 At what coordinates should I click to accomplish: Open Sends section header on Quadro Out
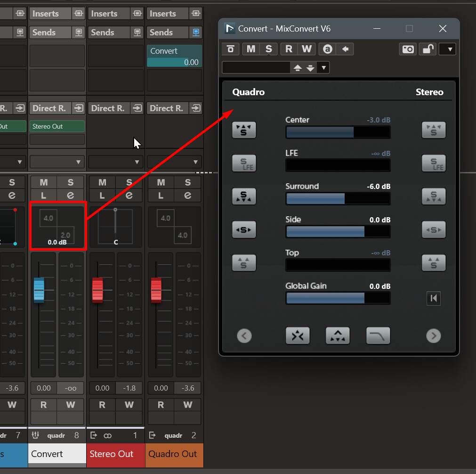point(168,32)
